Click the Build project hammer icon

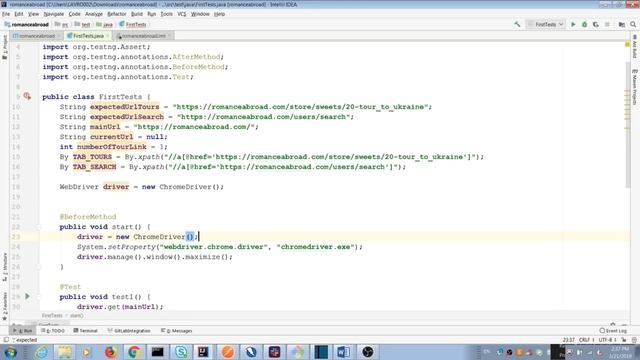[x=517, y=24]
